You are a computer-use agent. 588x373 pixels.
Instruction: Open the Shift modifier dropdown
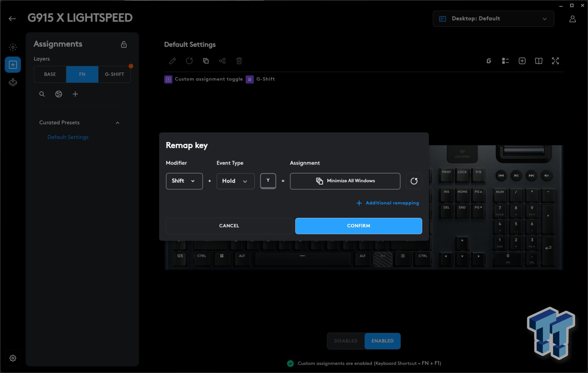click(184, 181)
